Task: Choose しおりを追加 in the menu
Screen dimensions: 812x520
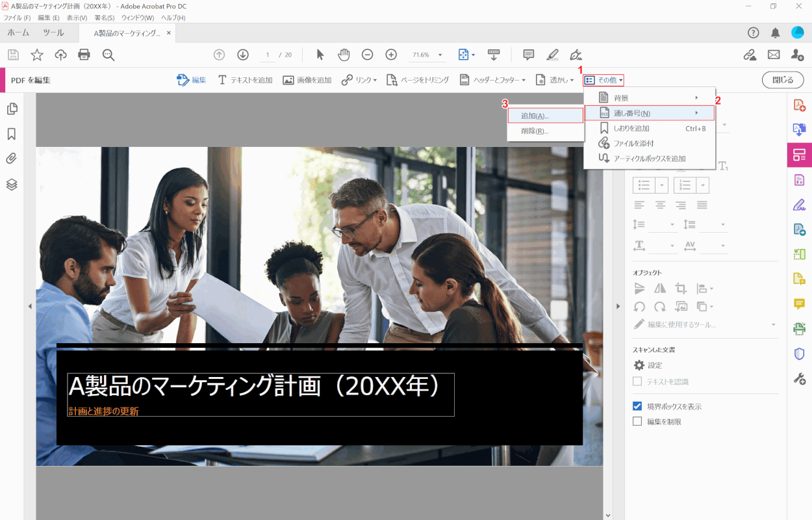Action: pyautogui.click(x=631, y=128)
